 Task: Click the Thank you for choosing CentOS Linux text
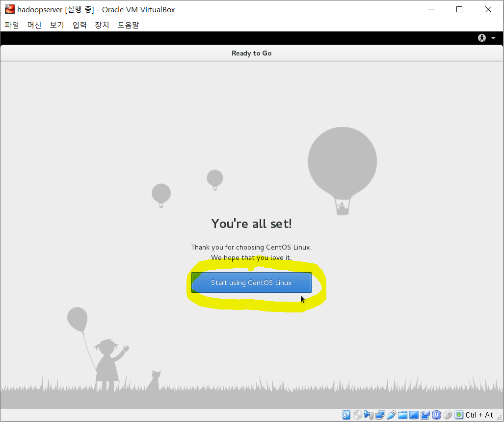tap(251, 247)
